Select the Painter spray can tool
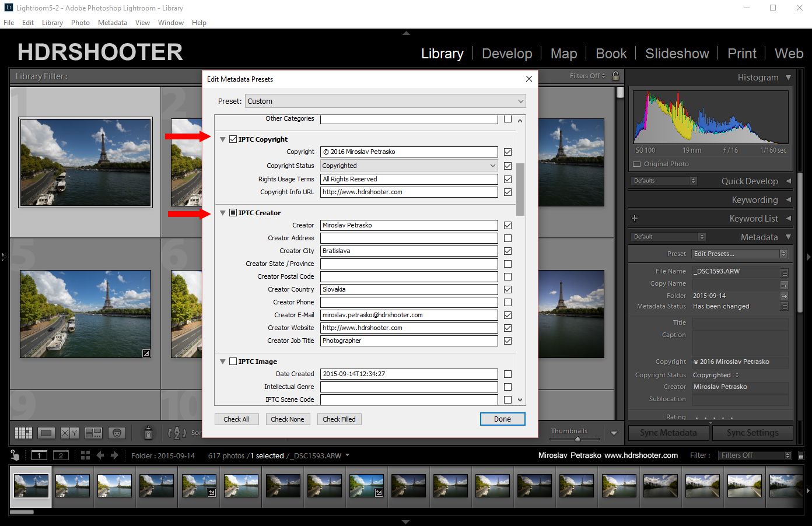Image resolution: width=812 pixels, height=526 pixels. [148, 433]
